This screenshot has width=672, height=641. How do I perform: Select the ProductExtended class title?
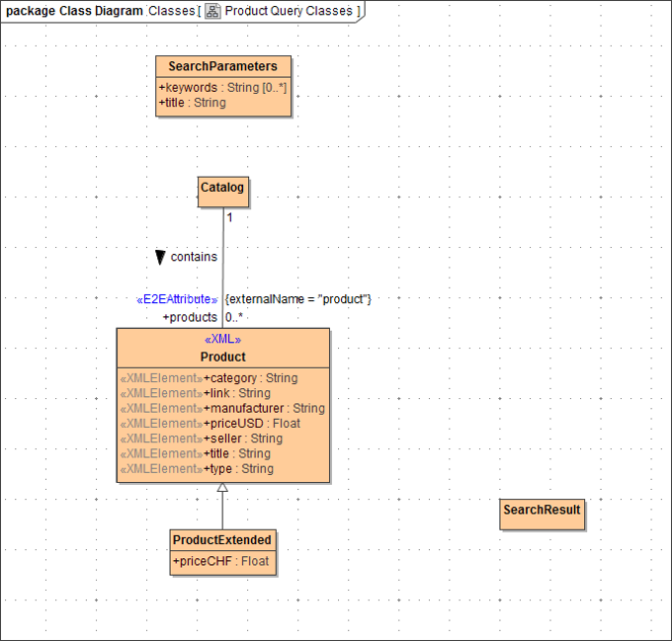coord(222,540)
